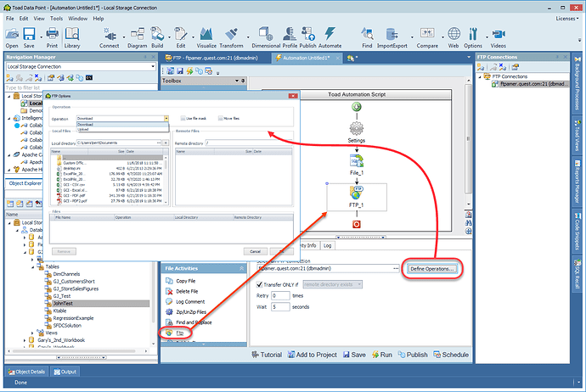The height and width of the screenshot is (392, 586).
Task: Open the Library toolbar icon
Action: point(71,37)
